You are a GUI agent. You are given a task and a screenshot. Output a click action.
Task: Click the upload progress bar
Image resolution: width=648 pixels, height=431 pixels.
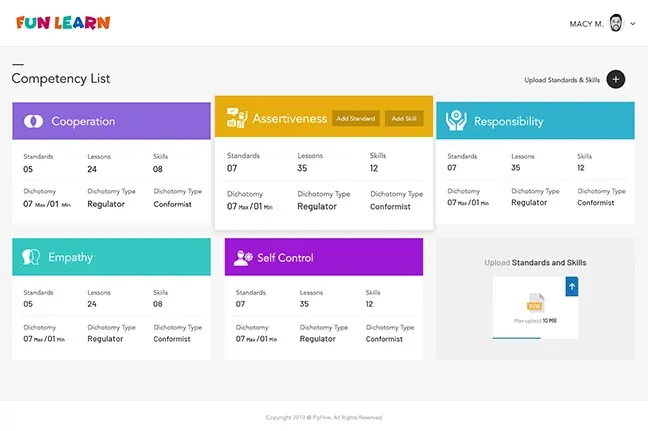point(516,338)
